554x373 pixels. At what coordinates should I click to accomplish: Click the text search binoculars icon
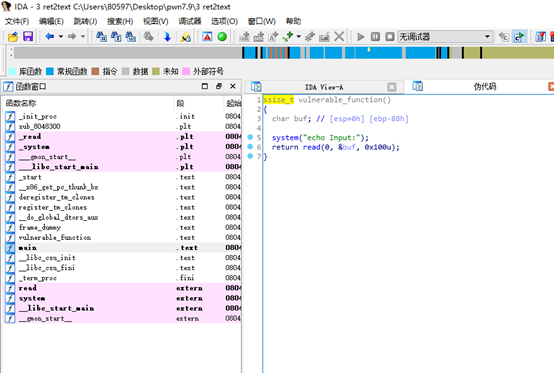116,36
